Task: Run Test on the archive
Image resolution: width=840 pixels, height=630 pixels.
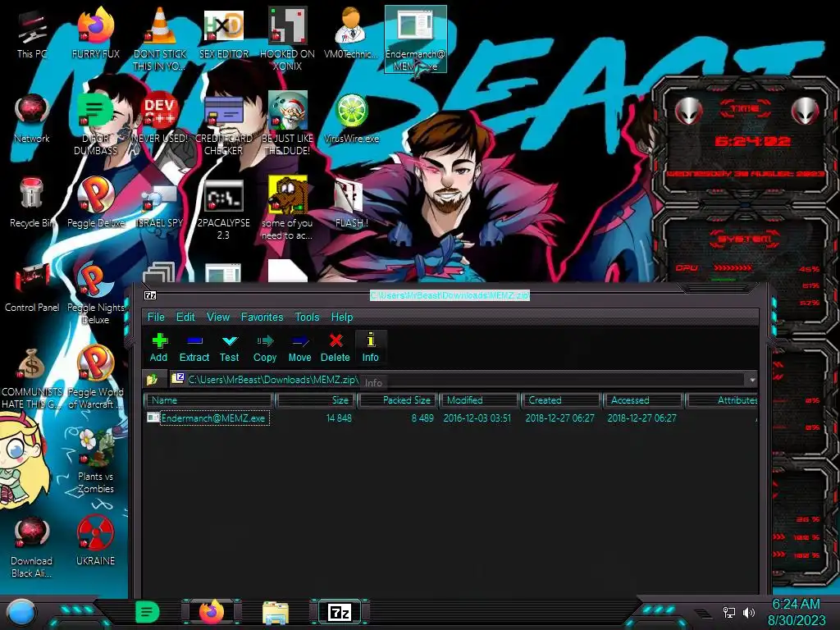Action: [230, 347]
